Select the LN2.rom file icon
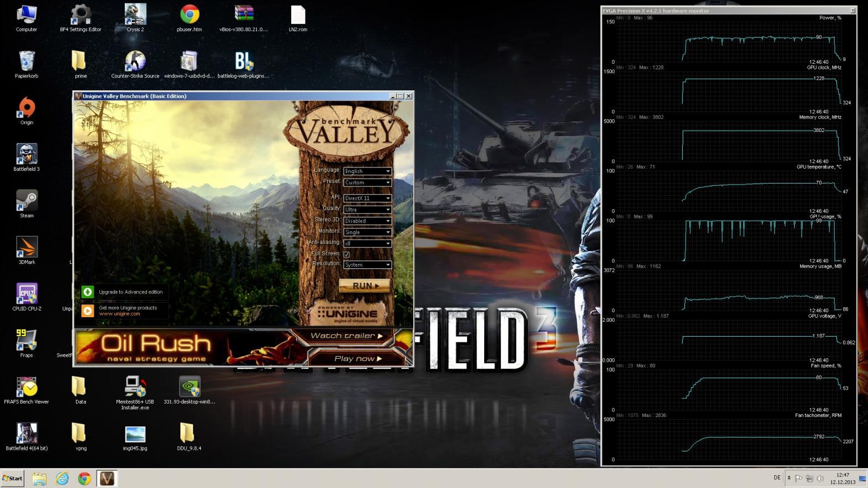Viewport: 868px width, 488px height. pos(298,18)
